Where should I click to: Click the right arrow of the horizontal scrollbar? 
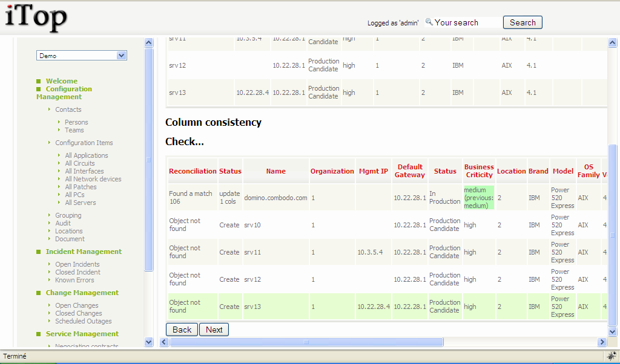[x=602, y=342]
